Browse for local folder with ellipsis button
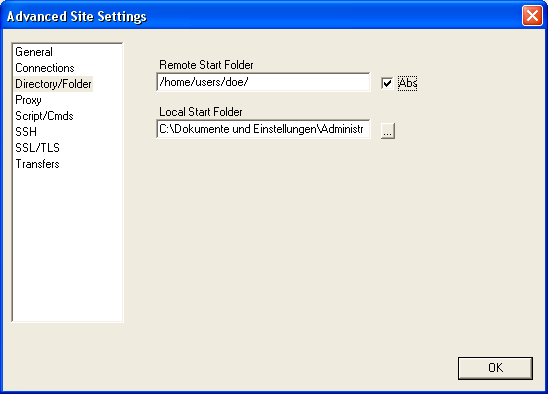 [x=388, y=131]
